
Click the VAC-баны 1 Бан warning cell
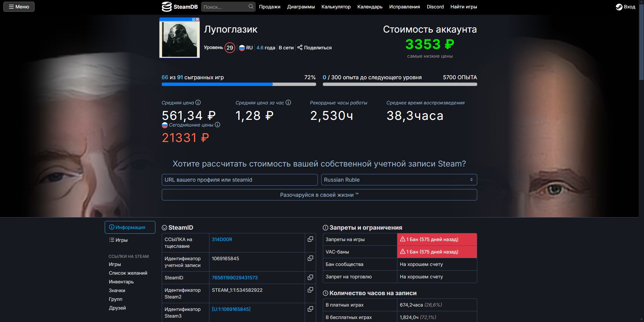437,252
